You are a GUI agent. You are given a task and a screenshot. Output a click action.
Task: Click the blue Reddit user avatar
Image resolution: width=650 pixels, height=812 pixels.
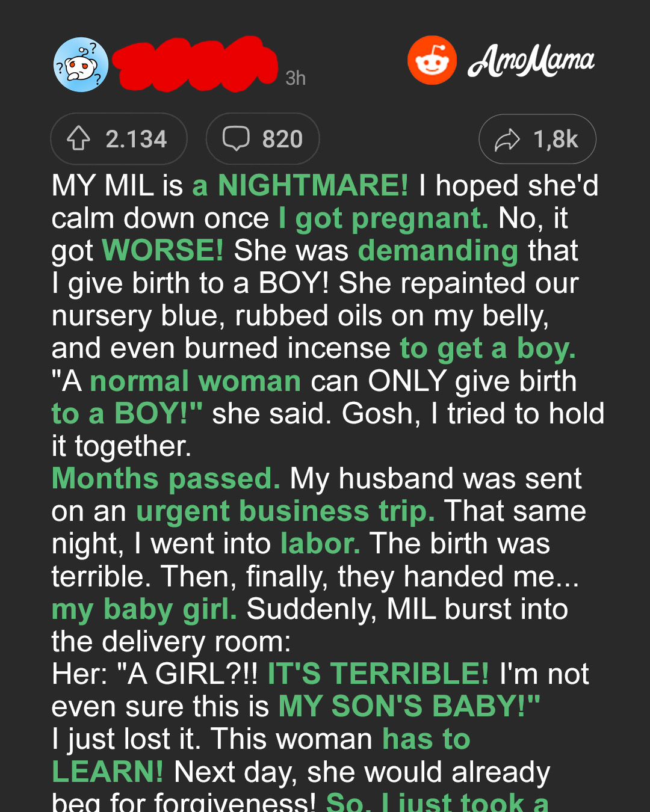(81, 64)
